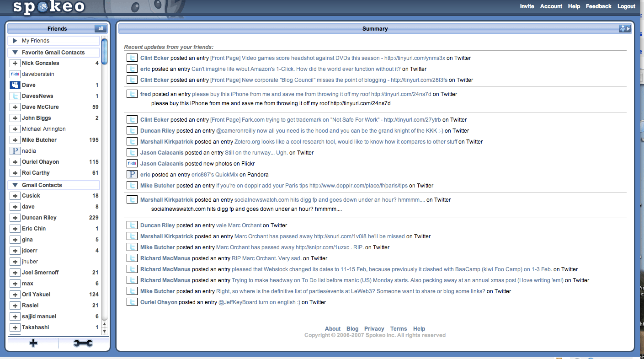Viewport: 644px width, 359px height.
Task: Click the MySpace icon next to Dave
Action: click(15, 85)
